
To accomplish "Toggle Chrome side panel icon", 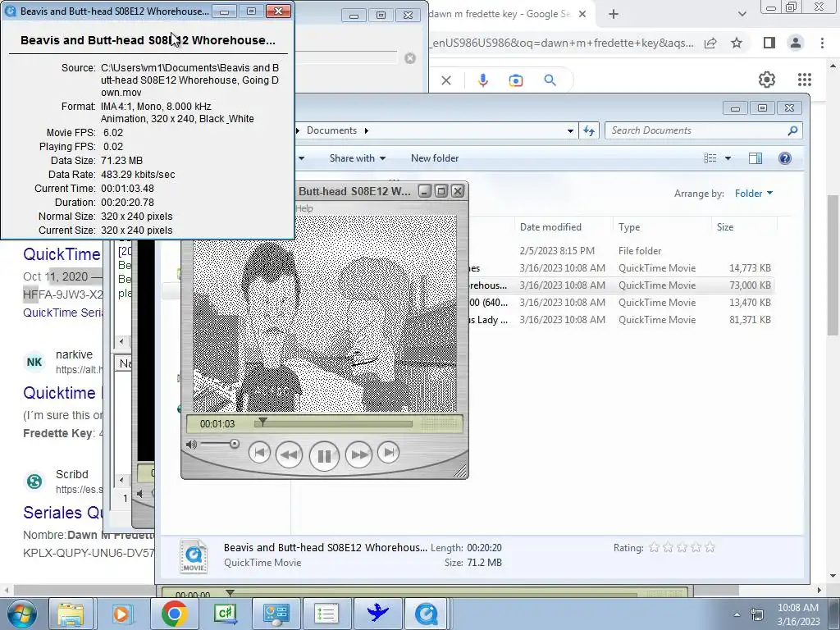I will coord(769,43).
